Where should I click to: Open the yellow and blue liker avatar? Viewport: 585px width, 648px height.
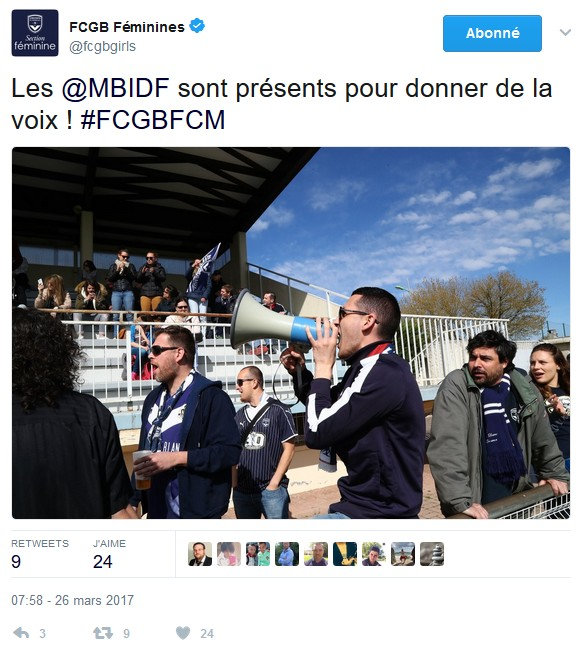coord(345,554)
